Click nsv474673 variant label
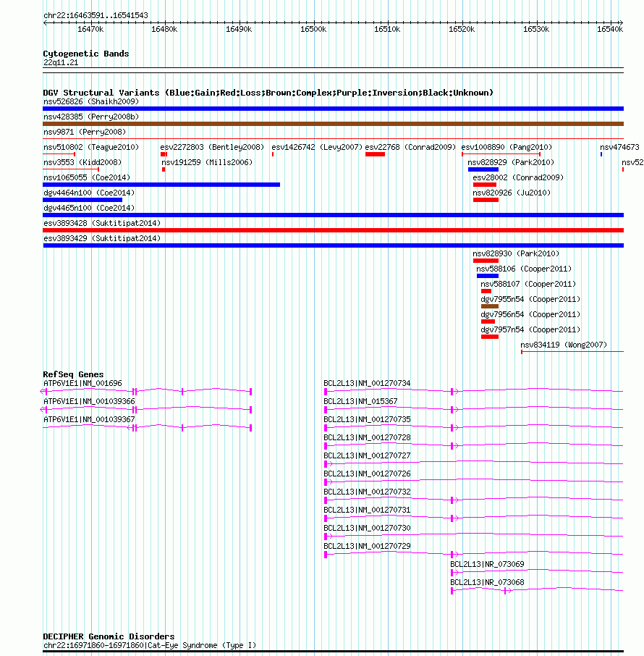This screenshot has height=656, width=644. (x=619, y=147)
